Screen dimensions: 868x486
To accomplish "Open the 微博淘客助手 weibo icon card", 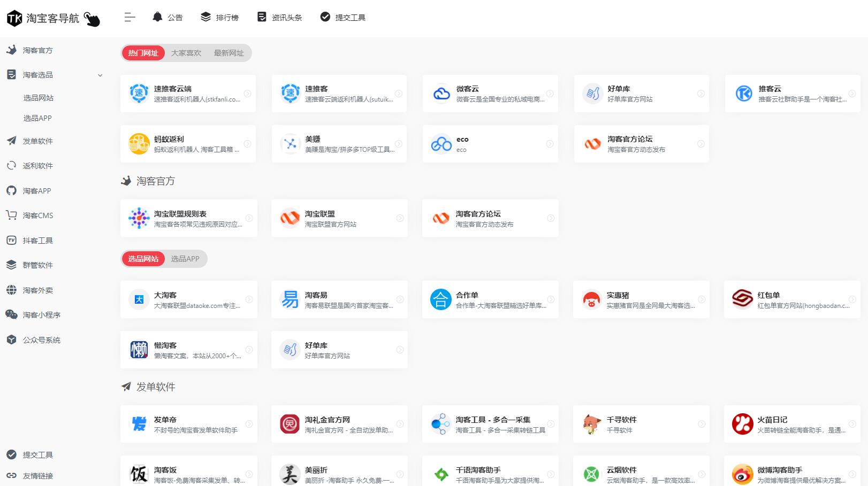I will point(792,471).
